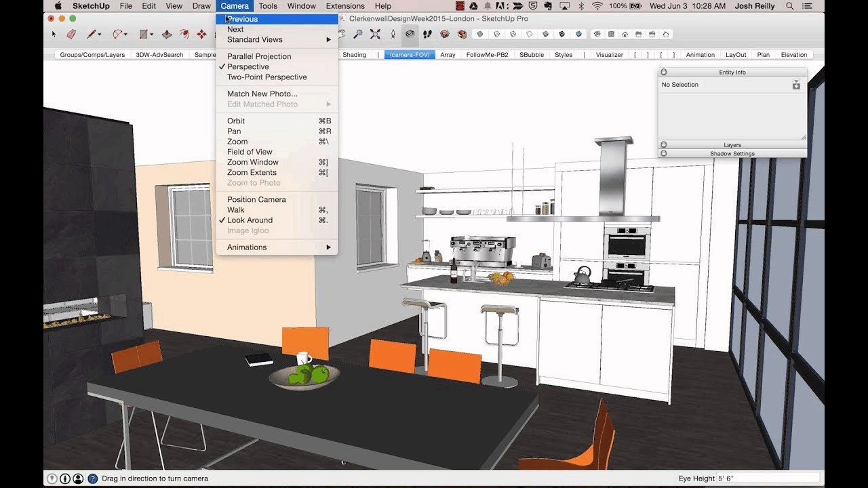
Task: Select the Walk footprints tool
Action: pos(428,34)
